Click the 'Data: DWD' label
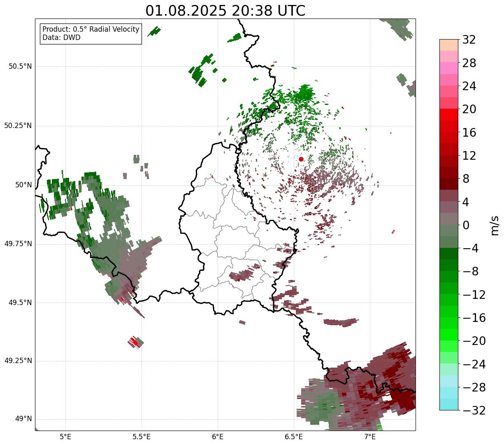The width and height of the screenshot is (504, 445). click(x=62, y=38)
